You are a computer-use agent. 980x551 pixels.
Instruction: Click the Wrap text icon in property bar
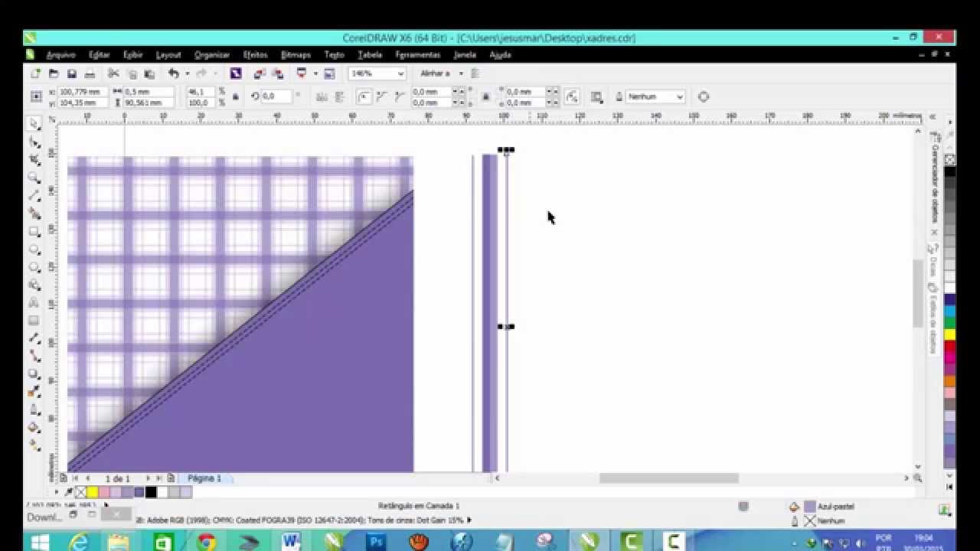click(x=596, y=96)
